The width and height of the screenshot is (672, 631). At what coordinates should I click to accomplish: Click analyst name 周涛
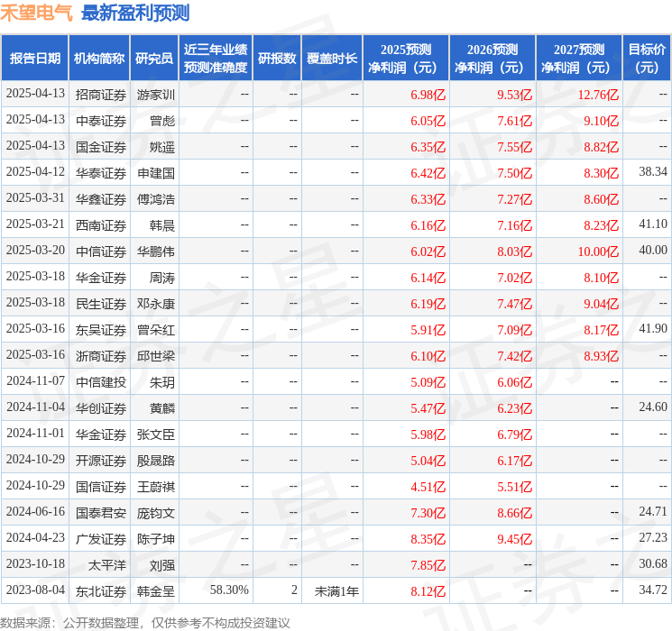tap(162, 278)
